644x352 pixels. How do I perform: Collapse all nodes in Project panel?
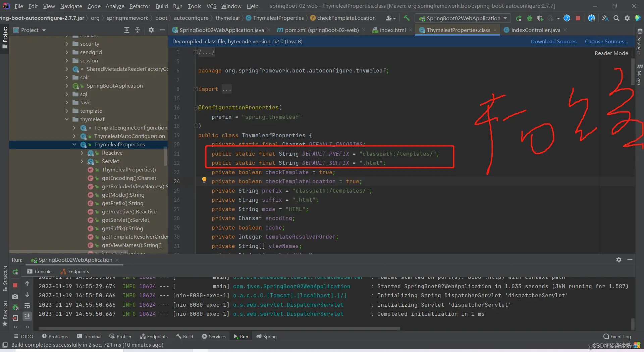pos(138,30)
